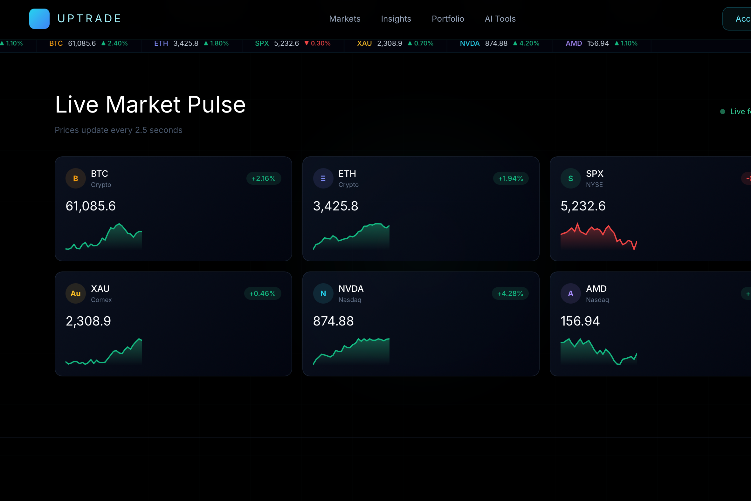Click the Crypto label under BTC
This screenshot has height=501, width=751.
pos(101,185)
